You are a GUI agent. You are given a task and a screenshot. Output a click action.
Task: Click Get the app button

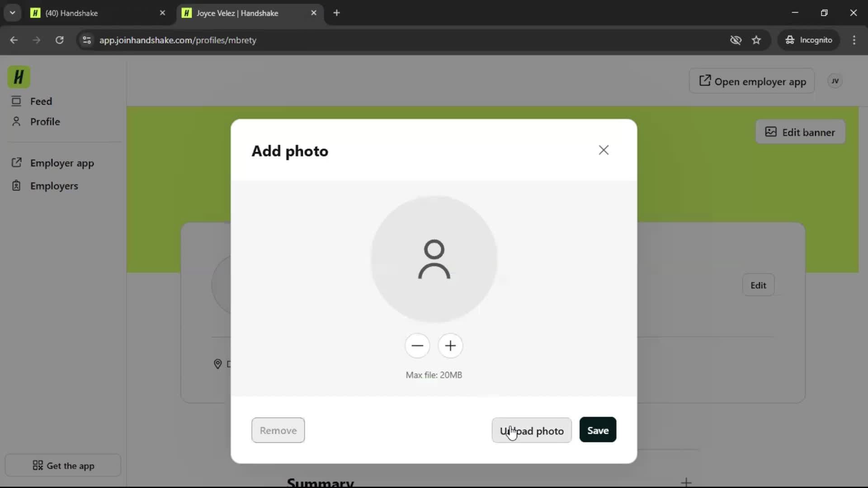63,465
